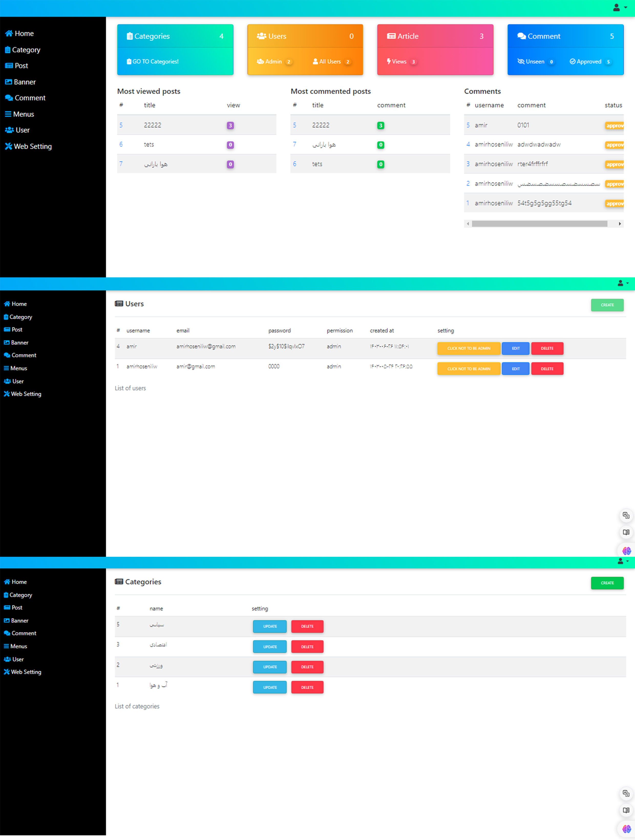Select Web Setting in the Users page sidebar
This screenshot has width=635, height=840.
pos(23,394)
